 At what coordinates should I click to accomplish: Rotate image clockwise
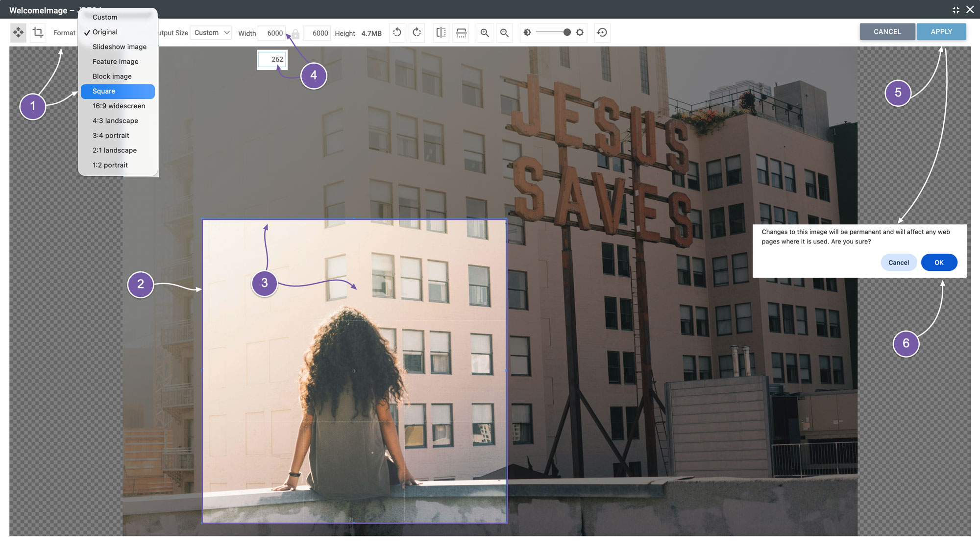click(417, 33)
